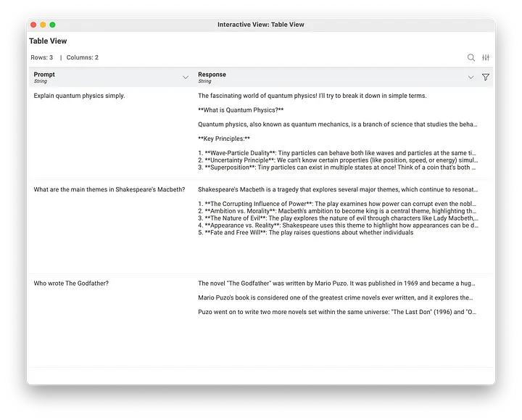Click the 'Rows: 3' count label
The height and width of the screenshot is (420, 522).
coord(41,57)
